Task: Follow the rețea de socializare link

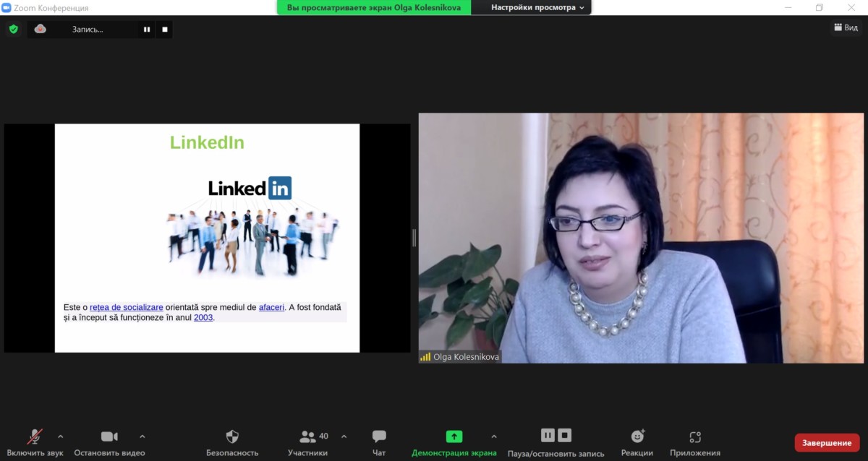Action: tap(126, 307)
